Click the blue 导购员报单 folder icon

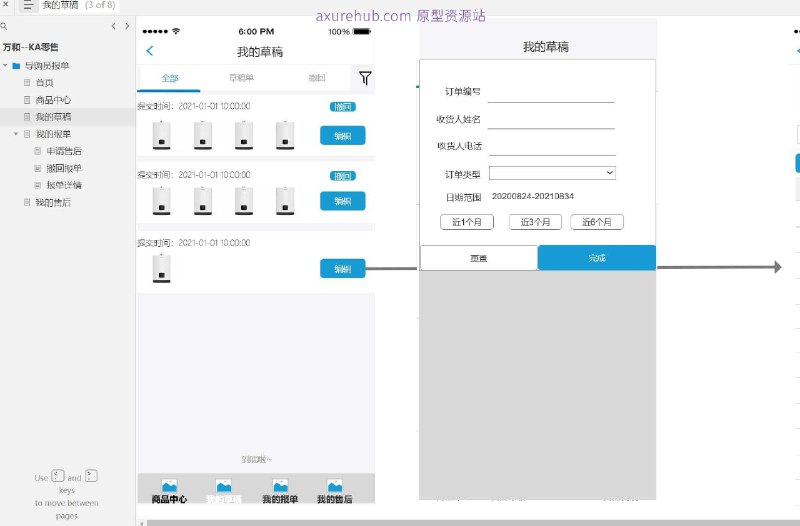click(x=16, y=66)
